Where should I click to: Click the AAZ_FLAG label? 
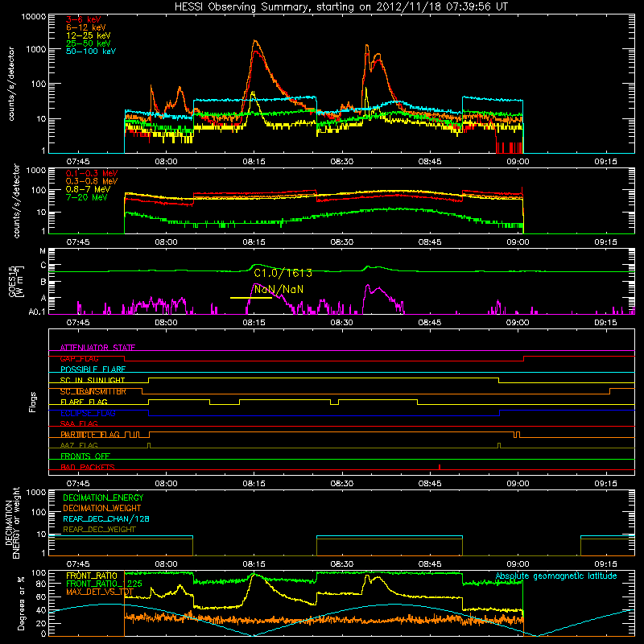tap(79, 445)
